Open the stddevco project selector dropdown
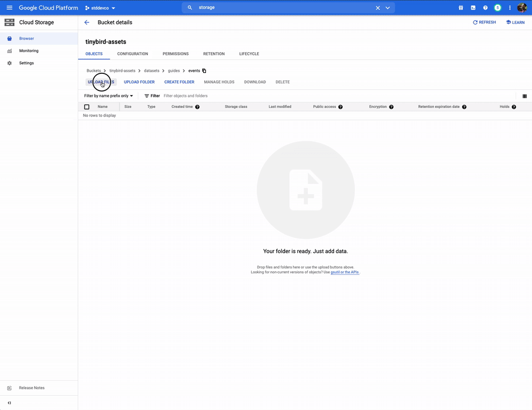Screen dimensions: 532x410 click(101, 8)
